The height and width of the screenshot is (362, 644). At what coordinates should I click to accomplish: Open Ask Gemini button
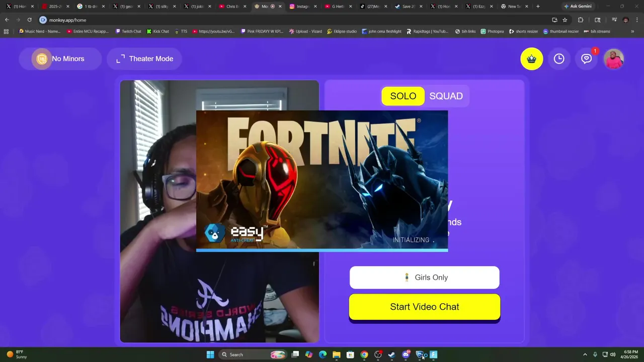578,7
